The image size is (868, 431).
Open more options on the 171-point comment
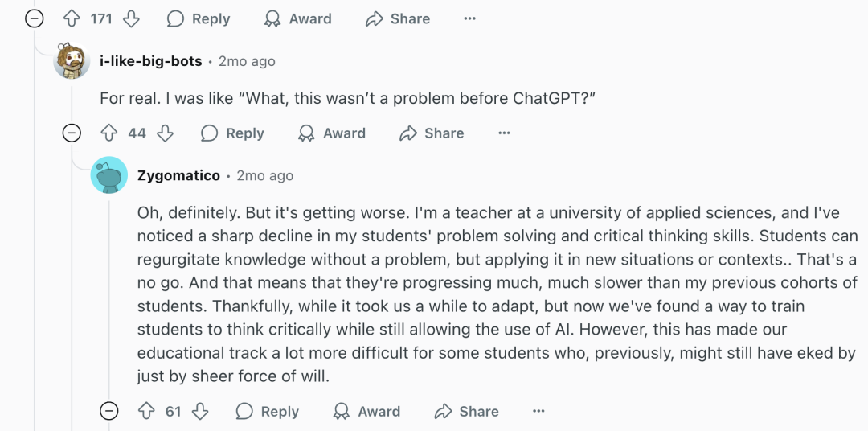(x=470, y=19)
